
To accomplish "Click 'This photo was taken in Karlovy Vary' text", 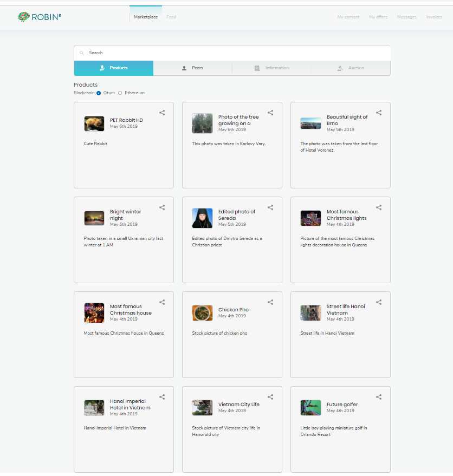I will (x=229, y=144).
